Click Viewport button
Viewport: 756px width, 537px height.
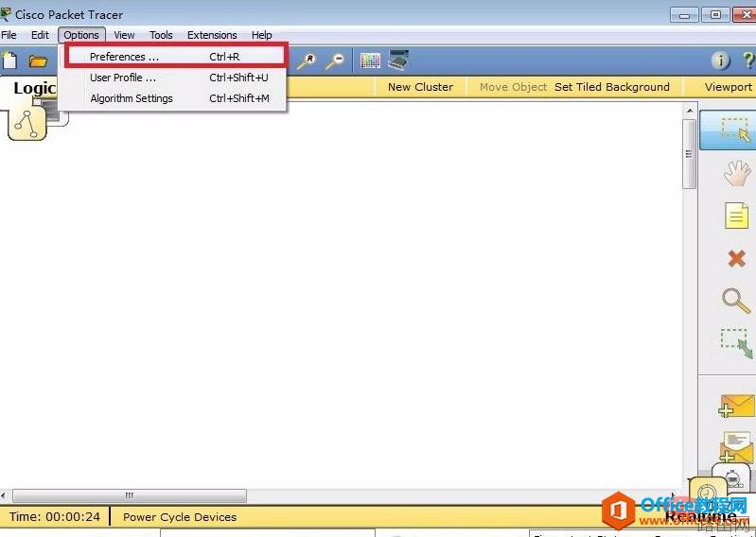728,87
